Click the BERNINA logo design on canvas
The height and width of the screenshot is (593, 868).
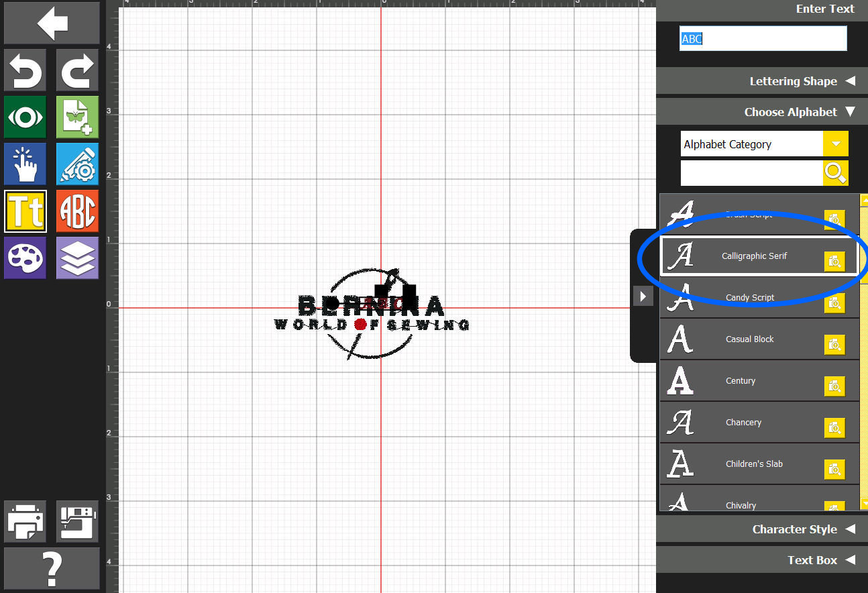coord(372,313)
